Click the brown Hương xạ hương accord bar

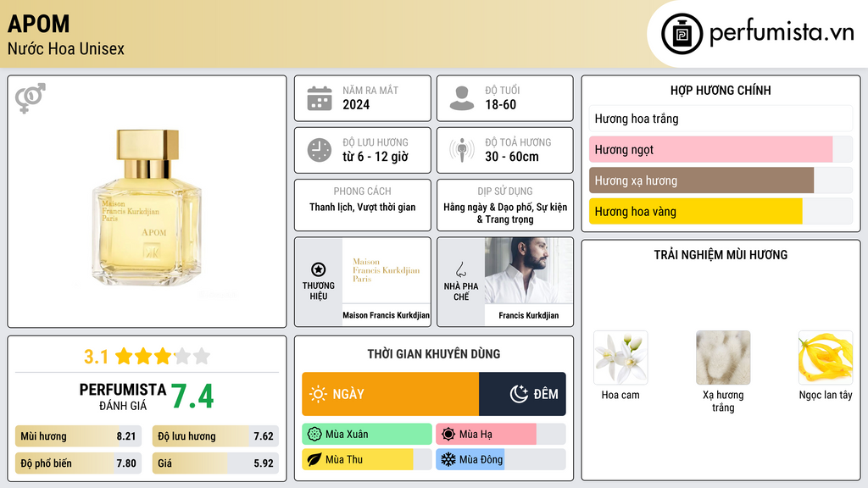[701, 180]
